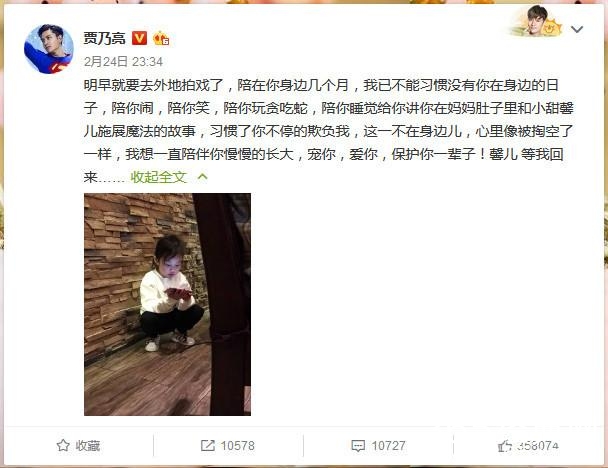Open comments via speech bubble icon
This screenshot has height=468, width=608.
pos(358,446)
